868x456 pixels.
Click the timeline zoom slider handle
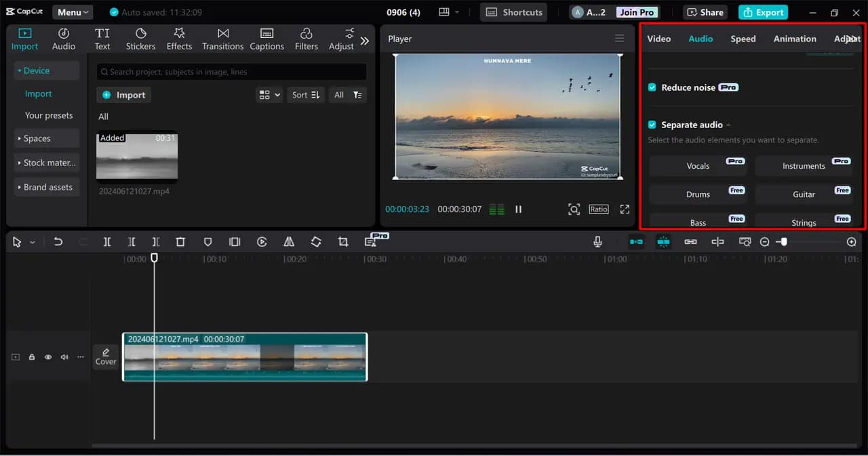pyautogui.click(x=784, y=242)
